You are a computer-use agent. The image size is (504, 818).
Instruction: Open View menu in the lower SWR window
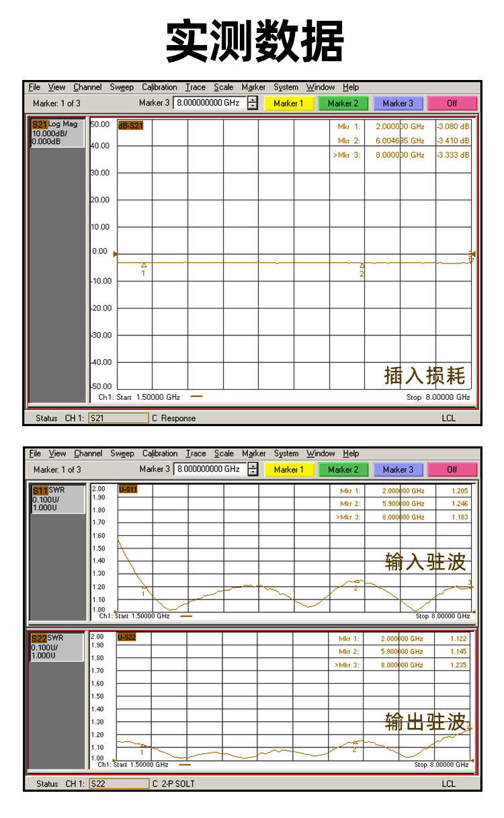tap(57, 454)
